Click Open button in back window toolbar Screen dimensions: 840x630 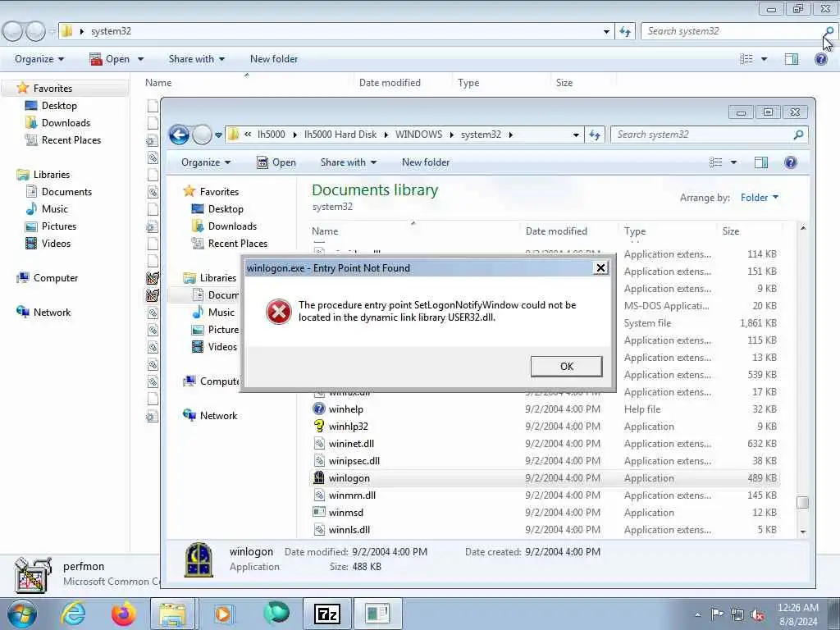(x=111, y=59)
